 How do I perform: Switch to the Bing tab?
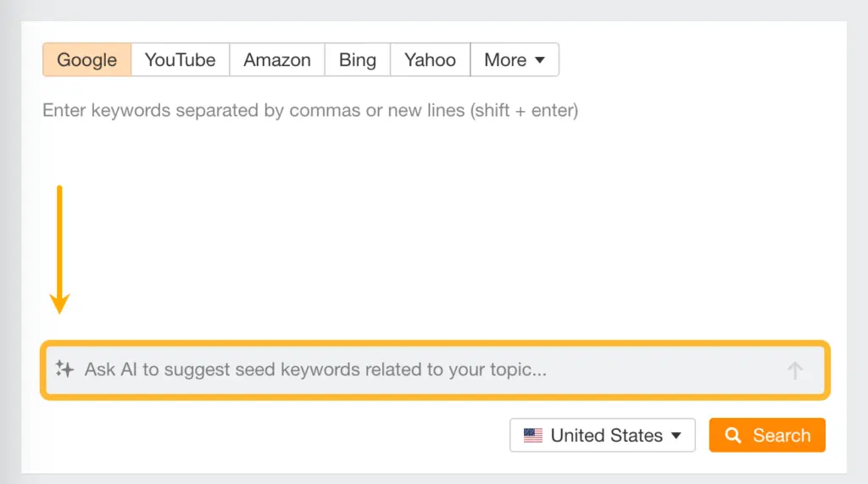[x=358, y=60]
